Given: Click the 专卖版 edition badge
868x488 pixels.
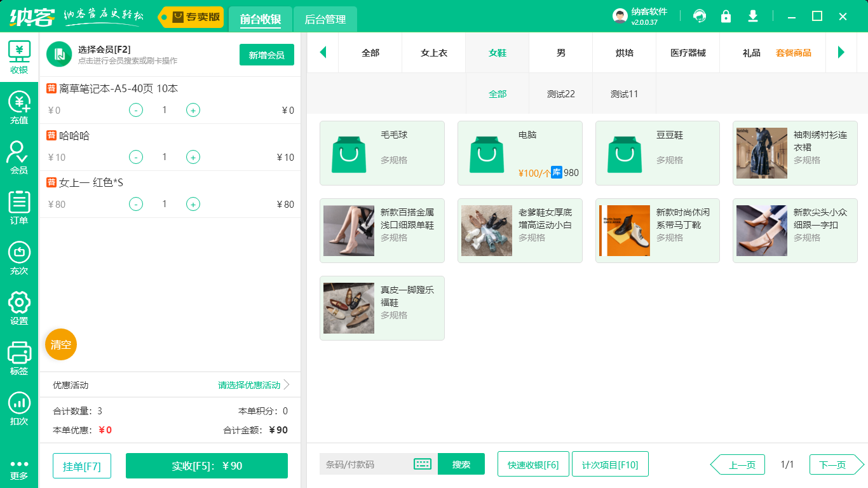Looking at the screenshot, I should pyautogui.click(x=191, y=17).
